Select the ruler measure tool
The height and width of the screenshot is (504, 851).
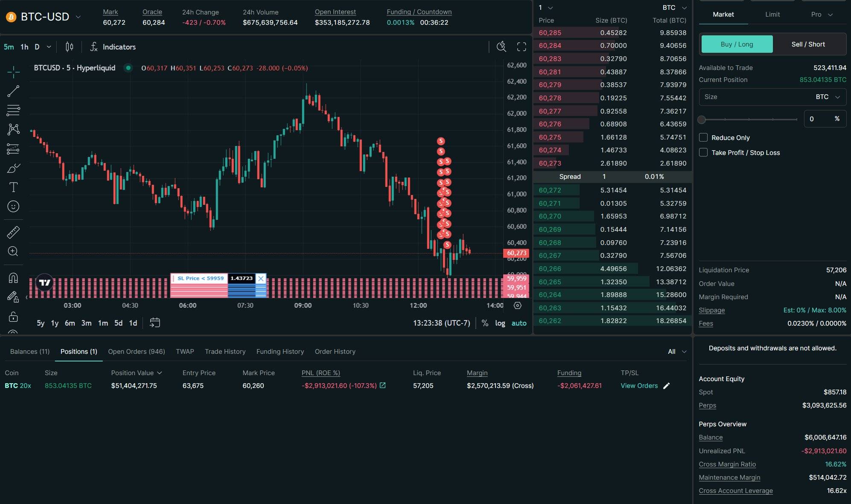13,232
